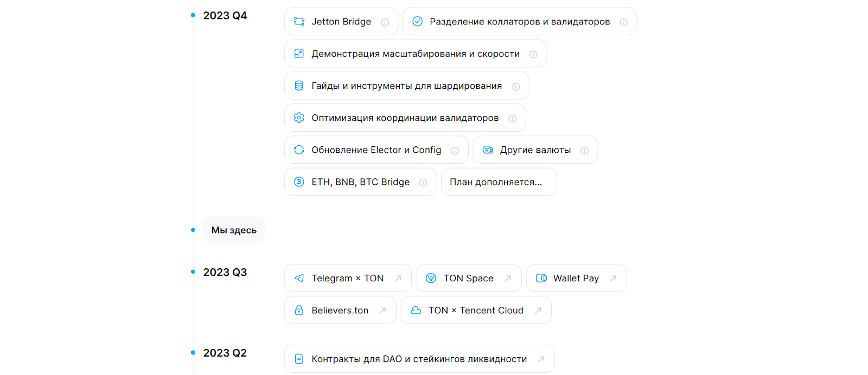Show info for Разделение коллаторов и валидаторов
The height and width of the screenshot is (375, 868).
click(x=624, y=23)
